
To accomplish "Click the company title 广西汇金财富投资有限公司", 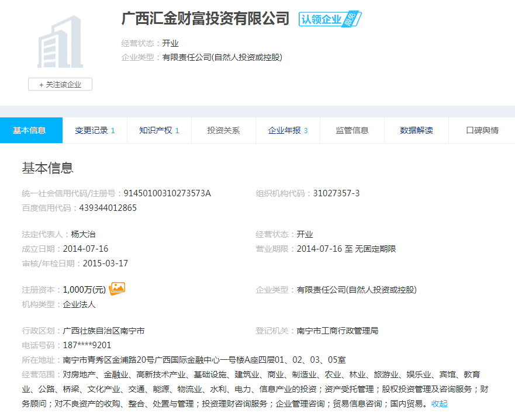I will pyautogui.click(x=205, y=19).
